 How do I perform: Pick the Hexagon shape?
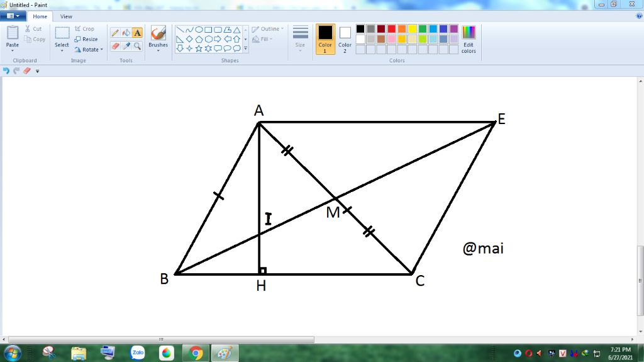coord(208,39)
